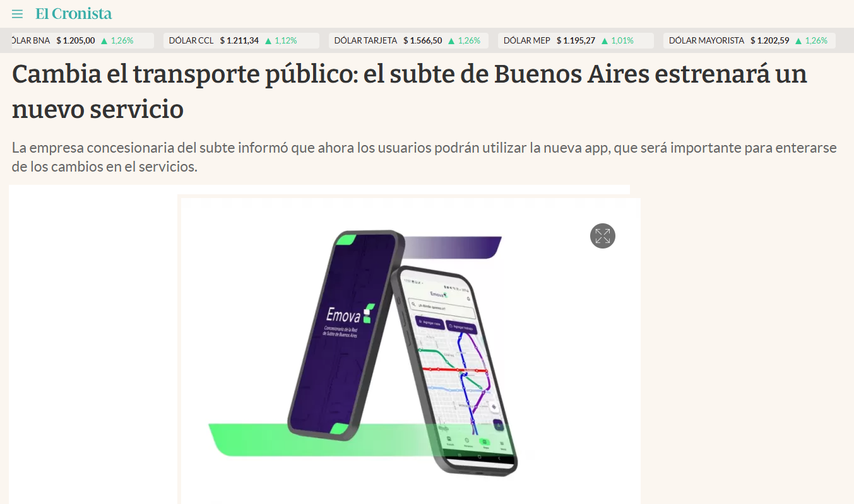Click the green up arrow for Dólar Mayorista
This screenshot has width=854, height=504.
click(x=798, y=41)
